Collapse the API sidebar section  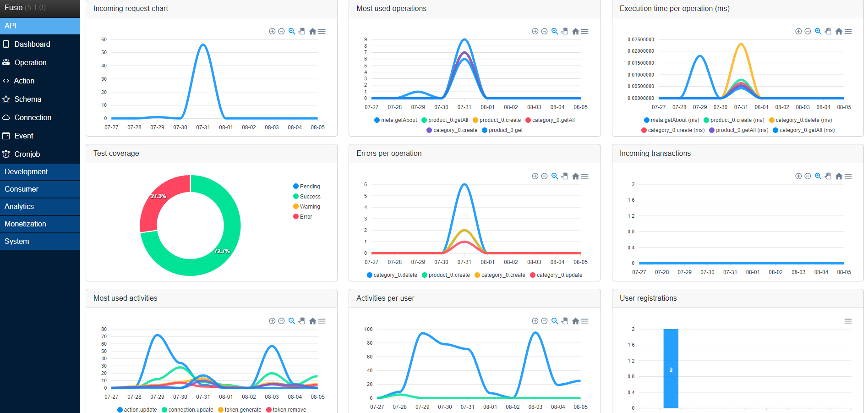pyautogui.click(x=40, y=26)
